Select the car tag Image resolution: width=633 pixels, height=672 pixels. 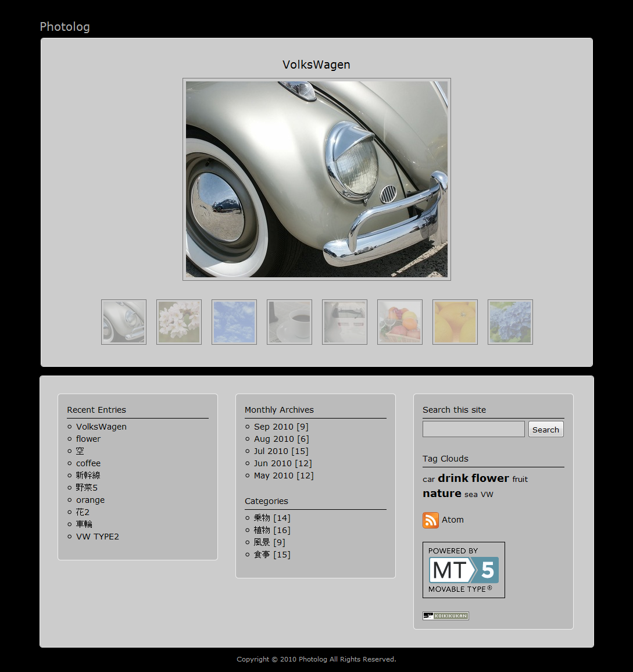(428, 480)
